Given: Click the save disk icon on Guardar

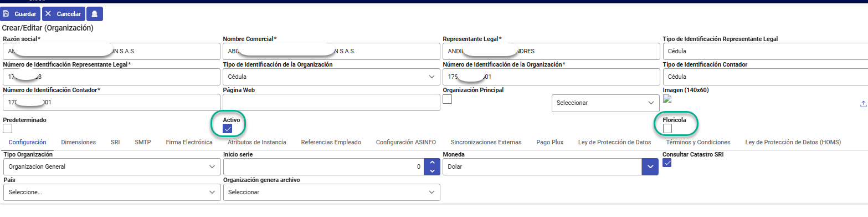Looking at the screenshot, I should point(6,13).
